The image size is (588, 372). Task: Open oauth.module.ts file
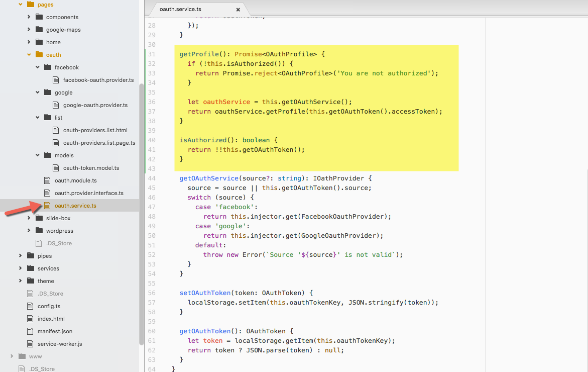point(76,180)
